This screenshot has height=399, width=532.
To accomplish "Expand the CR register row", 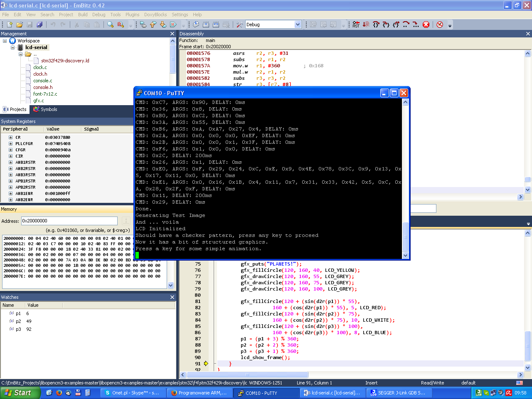I will pos(10,137).
